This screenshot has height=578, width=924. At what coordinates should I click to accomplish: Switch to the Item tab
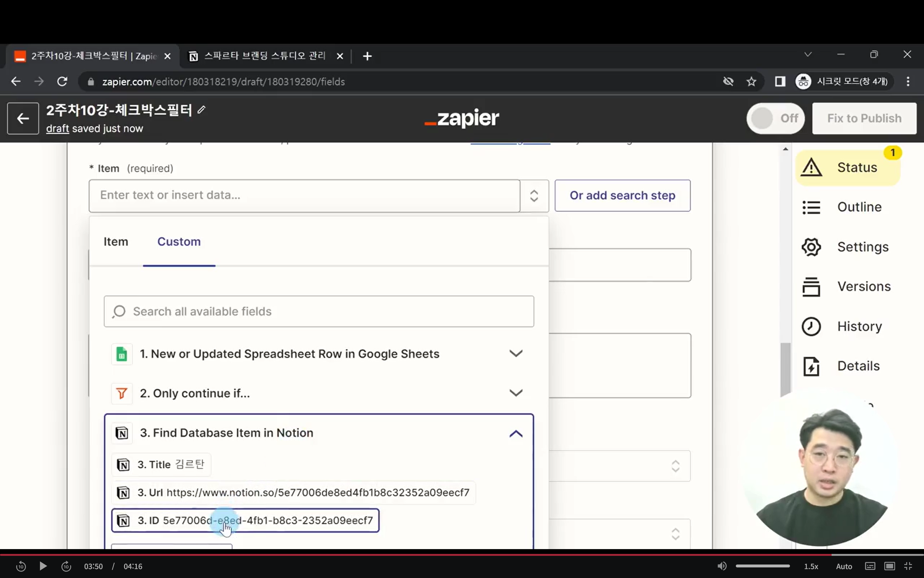pos(116,242)
